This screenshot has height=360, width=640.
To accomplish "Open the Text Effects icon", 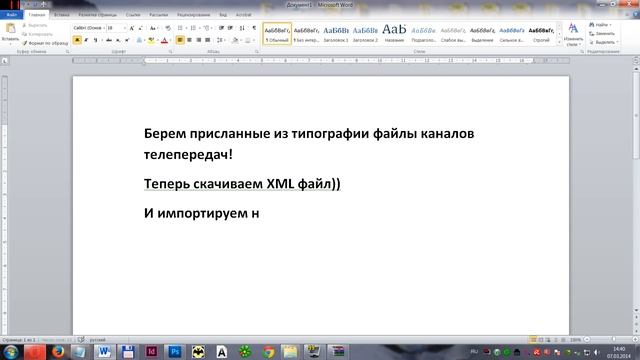I will click(x=139, y=40).
